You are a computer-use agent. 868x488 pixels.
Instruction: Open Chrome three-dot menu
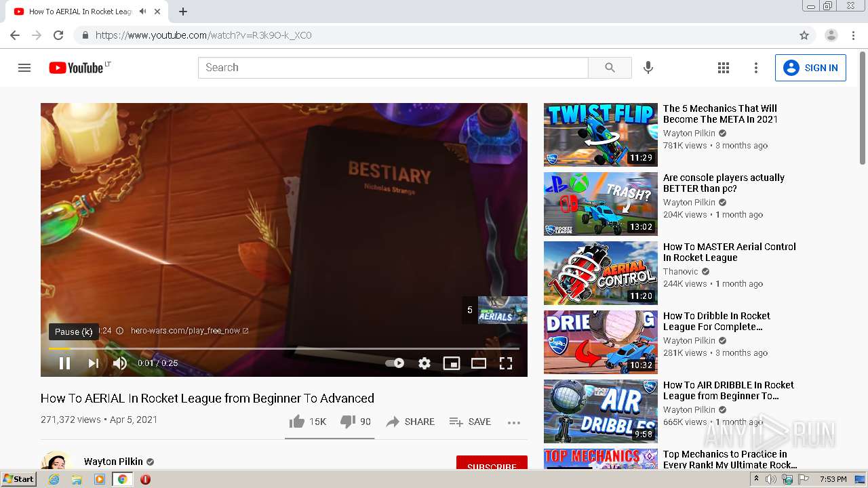point(852,35)
